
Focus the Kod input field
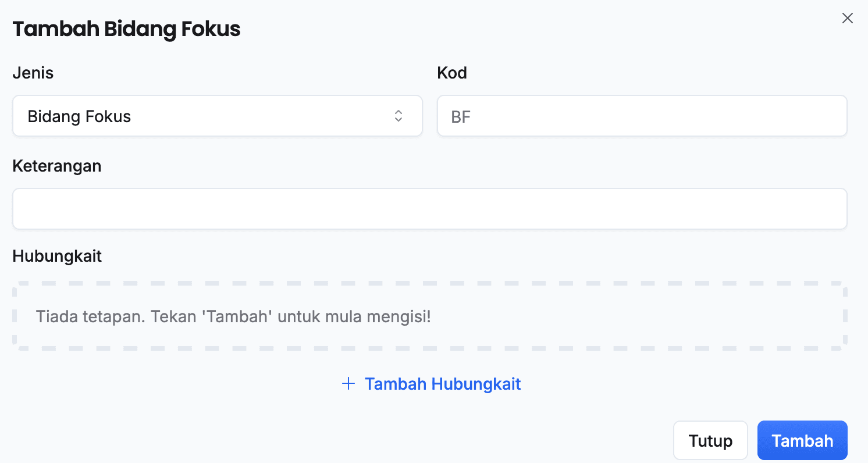(x=642, y=116)
